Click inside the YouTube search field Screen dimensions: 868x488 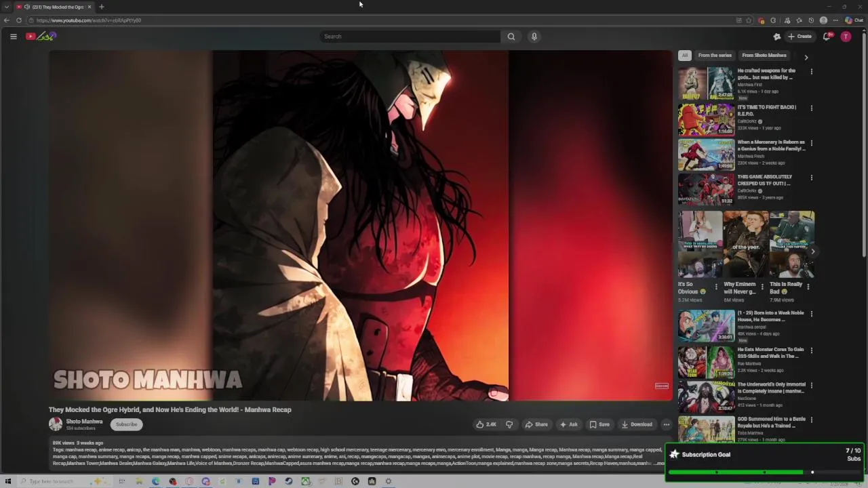410,37
